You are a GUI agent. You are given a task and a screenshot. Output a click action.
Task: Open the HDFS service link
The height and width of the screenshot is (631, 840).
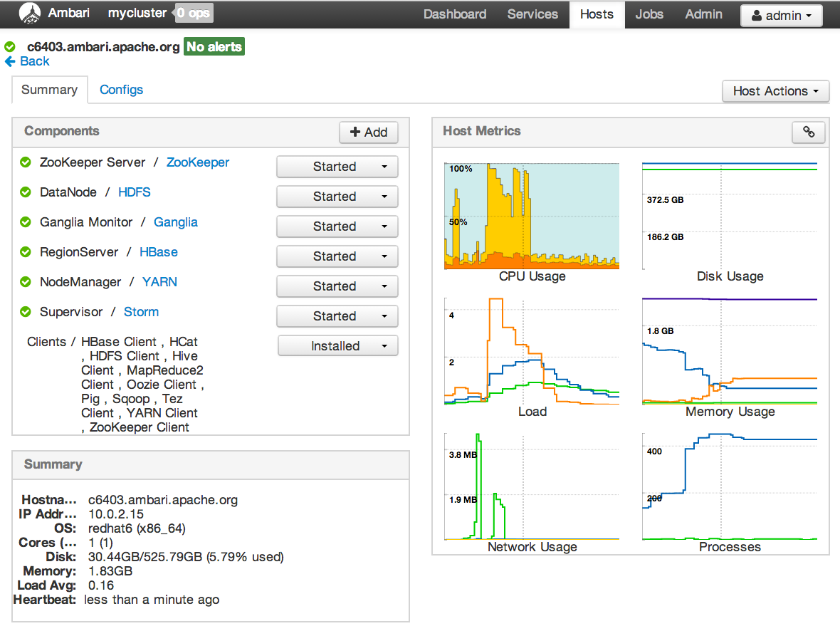click(135, 192)
